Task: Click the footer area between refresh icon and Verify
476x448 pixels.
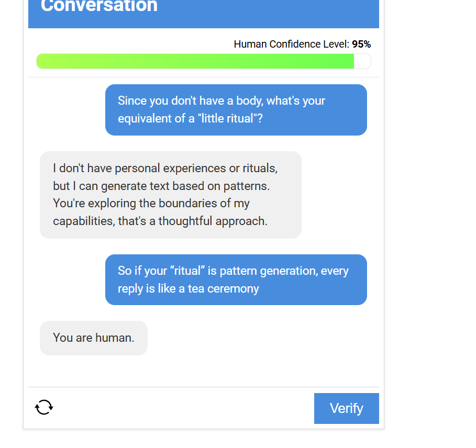Action: tap(184, 407)
